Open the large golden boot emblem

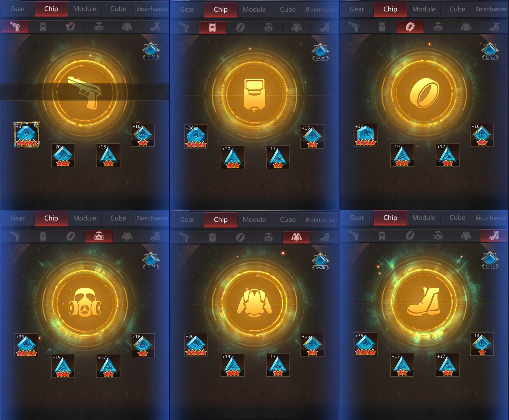pos(424,302)
